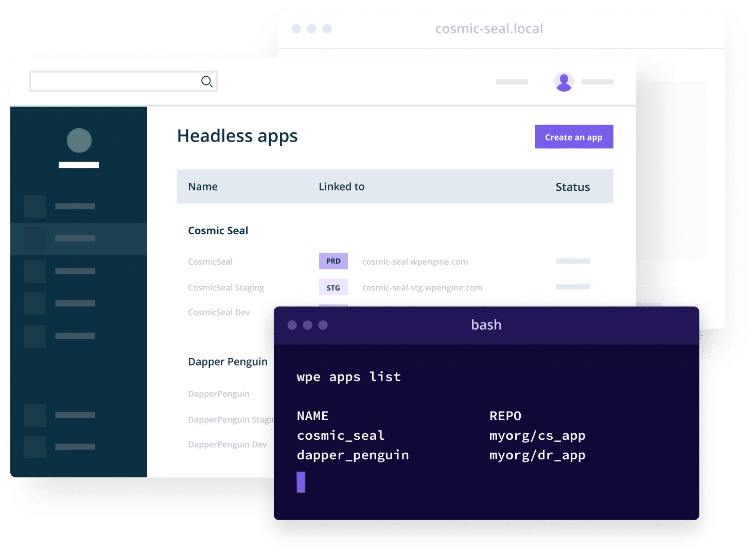Click the bash window's third traffic-light dot

click(x=323, y=325)
